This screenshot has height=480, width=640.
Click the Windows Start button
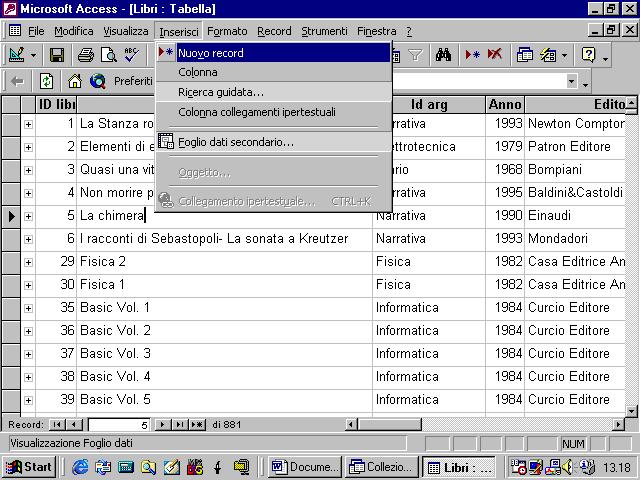pos(29,467)
